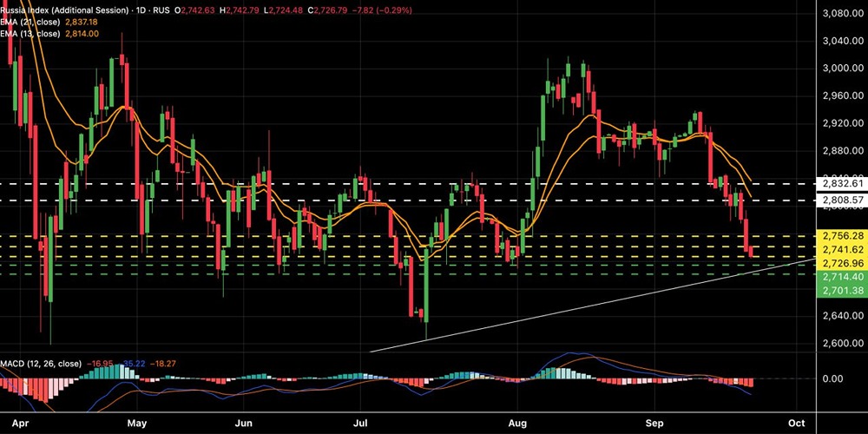Click the 2,640.00 price axis tick
Screen dimensions: 868x434
(x=843, y=316)
